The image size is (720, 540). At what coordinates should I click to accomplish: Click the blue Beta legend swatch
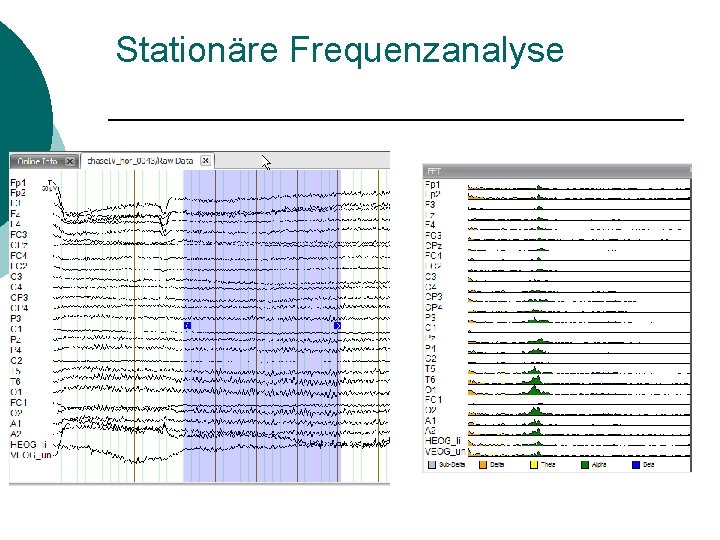click(x=636, y=465)
